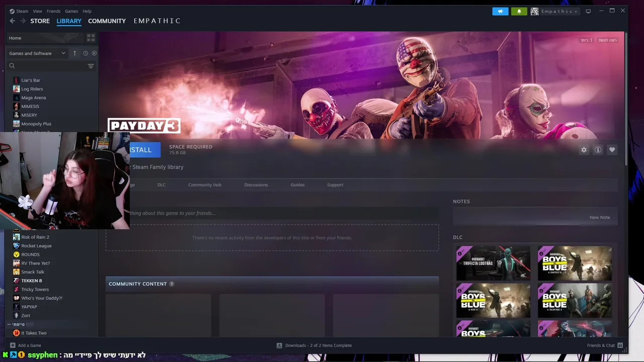Image resolution: width=644 pixels, height=362 pixels.
Task: Open Games and Software filter dropdown
Action: pos(37,53)
